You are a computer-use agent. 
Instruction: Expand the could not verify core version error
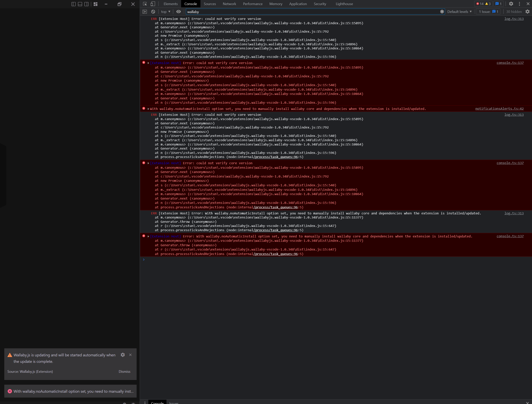click(148, 63)
